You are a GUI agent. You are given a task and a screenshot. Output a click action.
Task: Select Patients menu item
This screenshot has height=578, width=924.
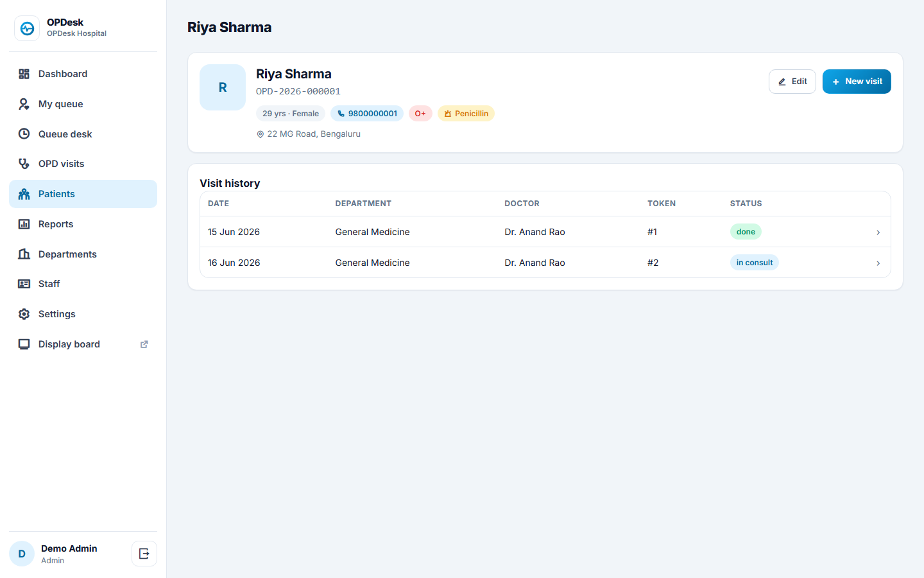click(83, 194)
